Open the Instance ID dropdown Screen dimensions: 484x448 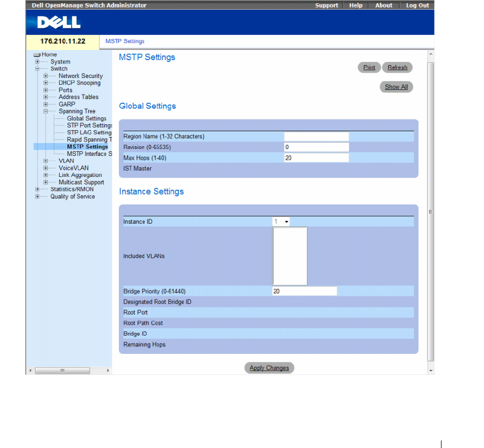pyautogui.click(x=281, y=222)
